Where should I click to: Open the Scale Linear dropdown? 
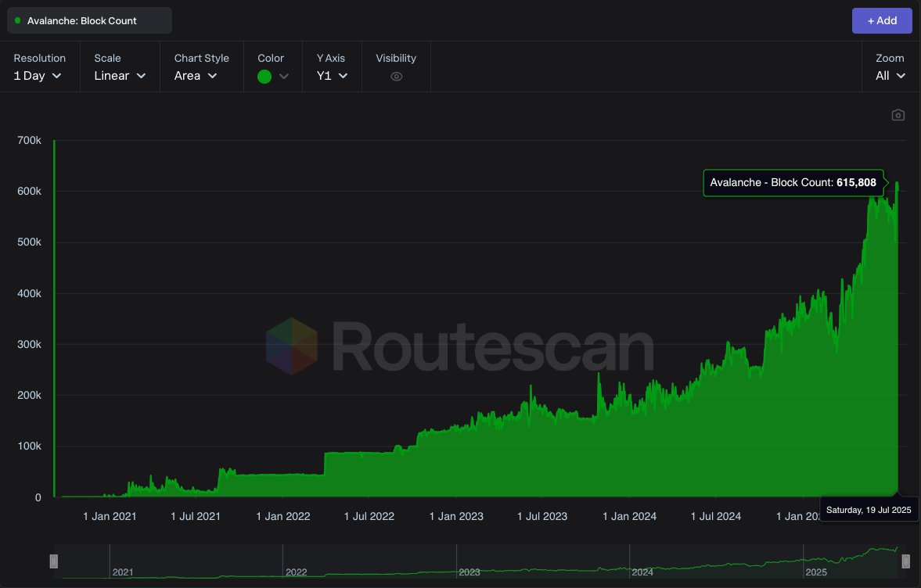(120, 76)
